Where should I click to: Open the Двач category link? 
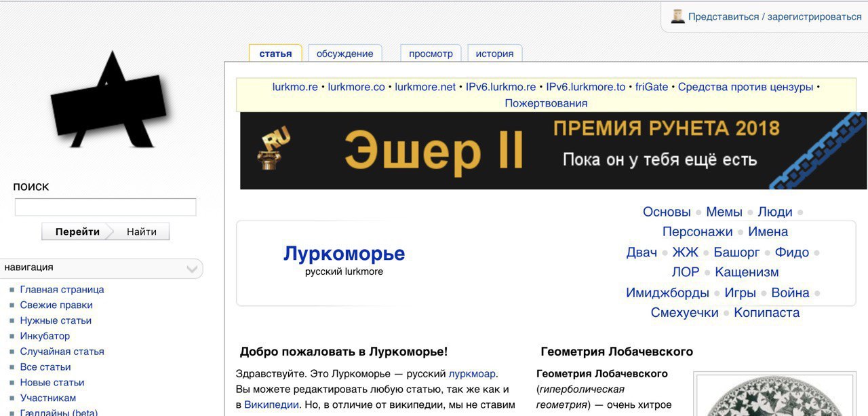coord(642,252)
